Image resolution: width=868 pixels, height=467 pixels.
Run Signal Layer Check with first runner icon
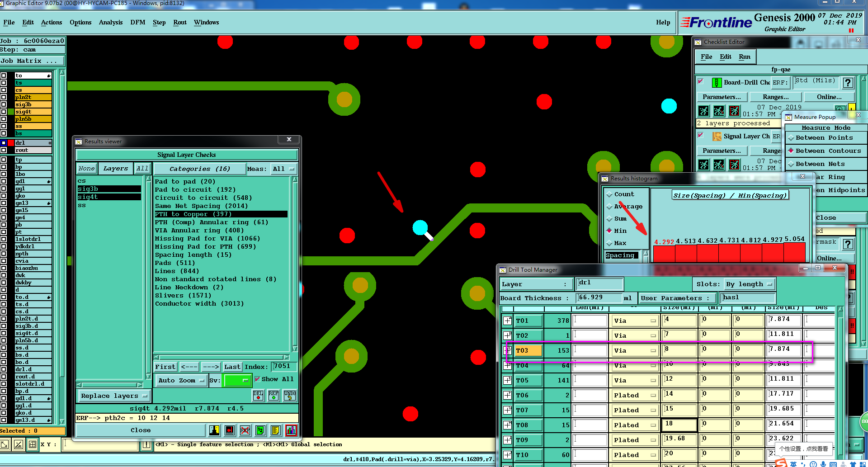coord(704,165)
